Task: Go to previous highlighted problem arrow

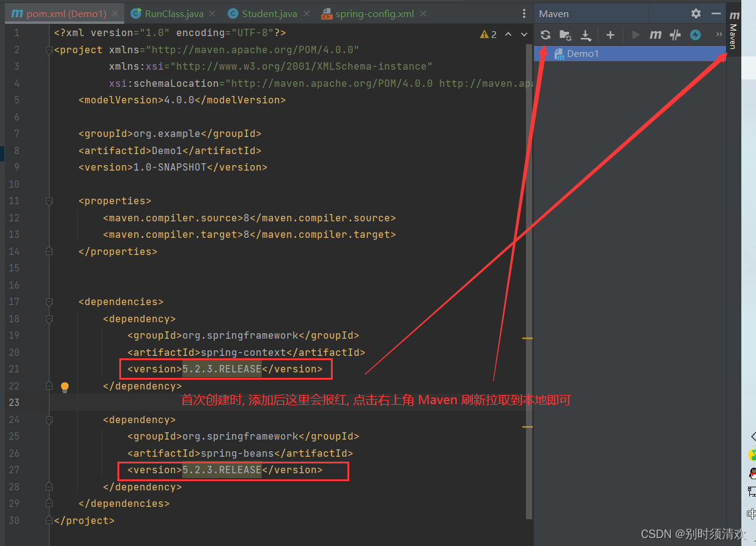Action: (x=508, y=34)
